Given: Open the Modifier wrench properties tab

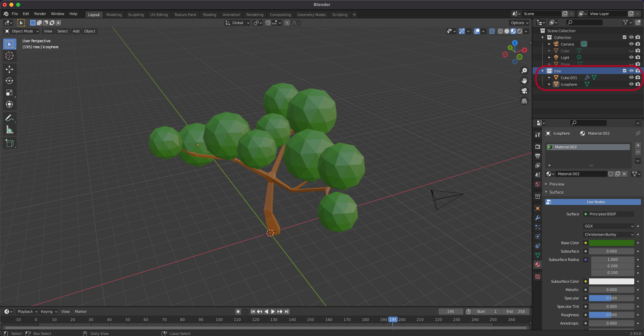Looking at the screenshot, I should coord(538,218).
